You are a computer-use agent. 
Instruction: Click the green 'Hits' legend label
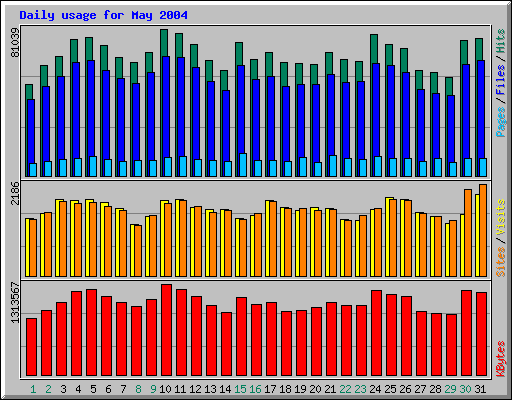pos(500,41)
